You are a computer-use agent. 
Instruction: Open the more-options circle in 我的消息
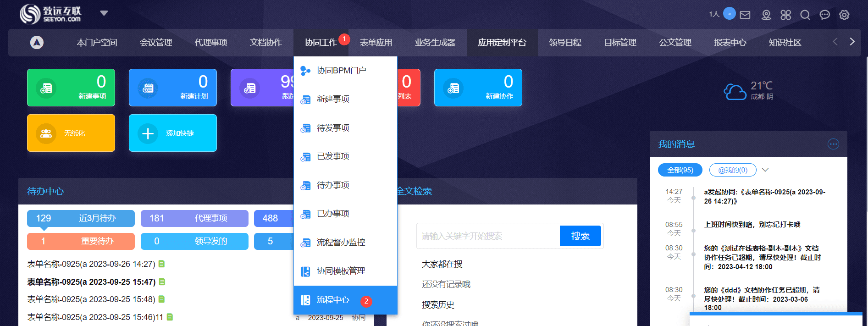pyautogui.click(x=833, y=144)
